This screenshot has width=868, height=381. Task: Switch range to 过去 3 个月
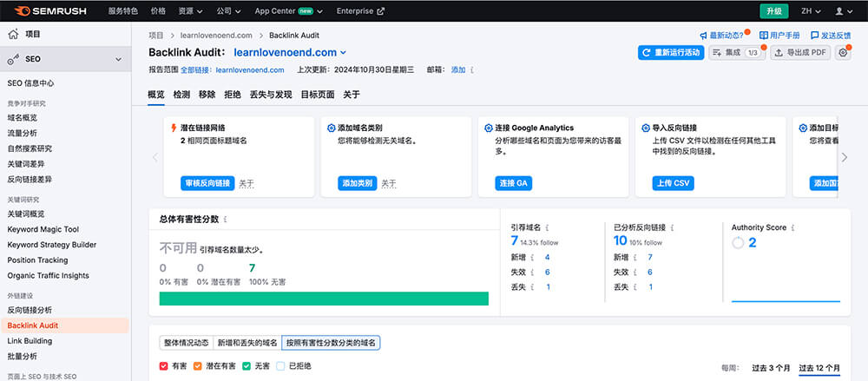pos(771,368)
